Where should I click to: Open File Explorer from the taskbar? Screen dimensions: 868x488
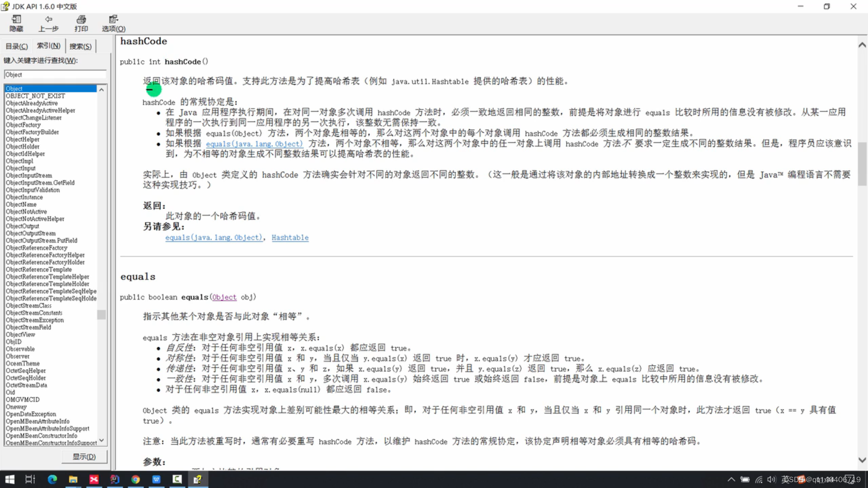click(x=73, y=479)
